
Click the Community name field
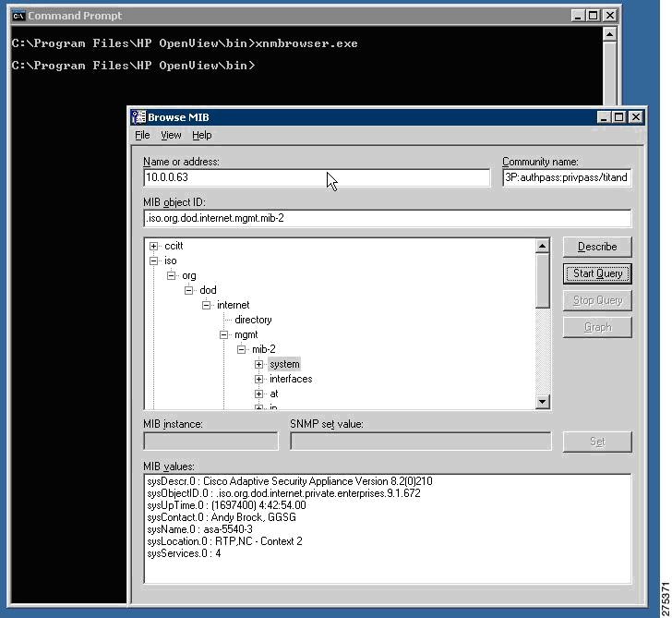point(567,177)
